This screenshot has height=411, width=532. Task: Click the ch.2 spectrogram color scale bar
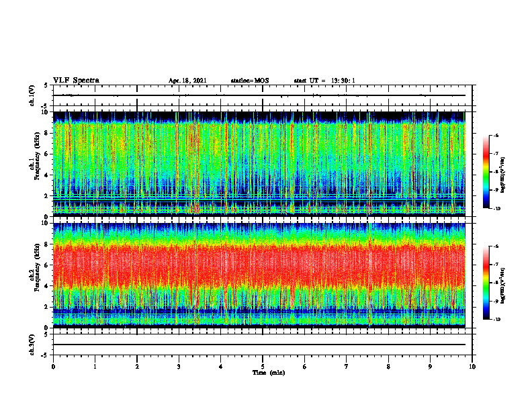(486, 283)
